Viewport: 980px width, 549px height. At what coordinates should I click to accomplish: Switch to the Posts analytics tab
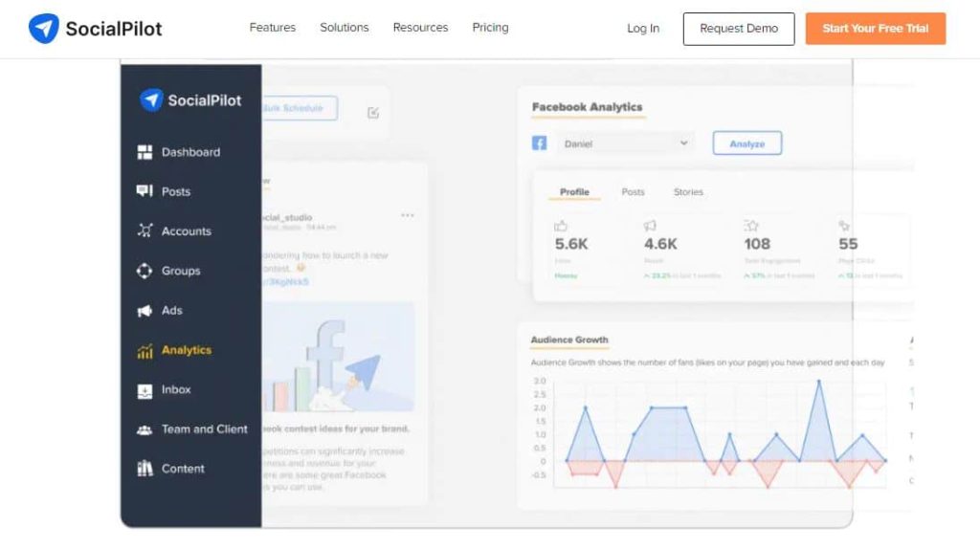[x=634, y=191]
